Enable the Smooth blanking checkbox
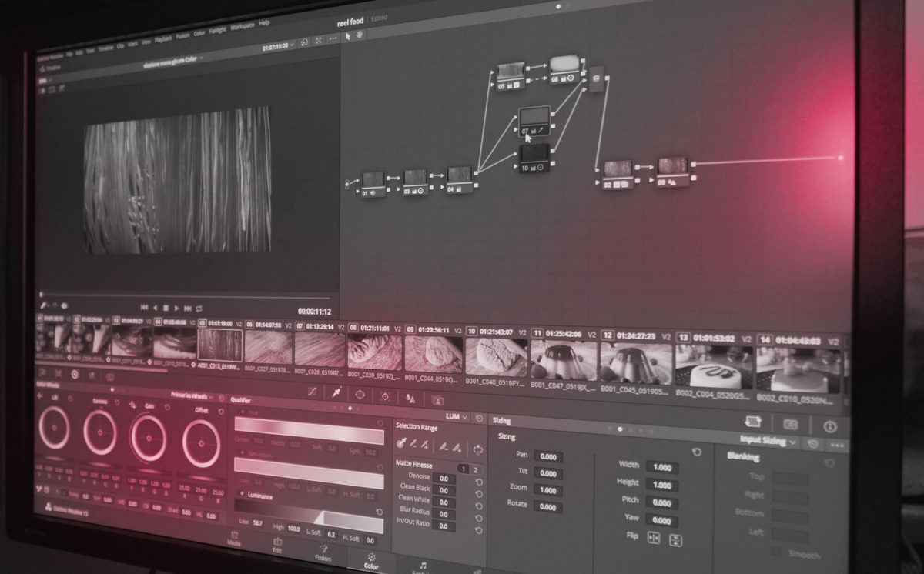The image size is (924, 574). pyautogui.click(x=776, y=552)
